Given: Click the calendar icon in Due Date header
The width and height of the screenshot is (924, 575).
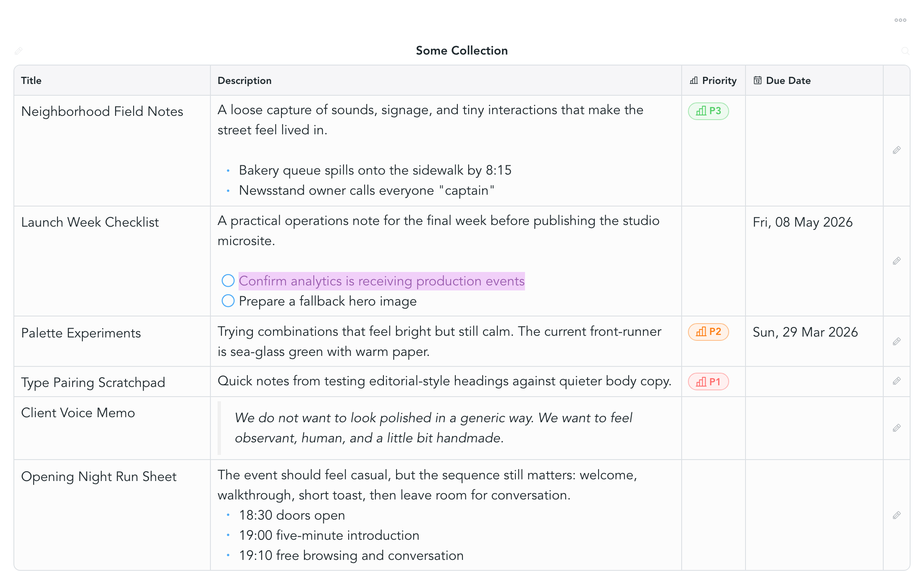Looking at the screenshot, I should pyautogui.click(x=757, y=80).
